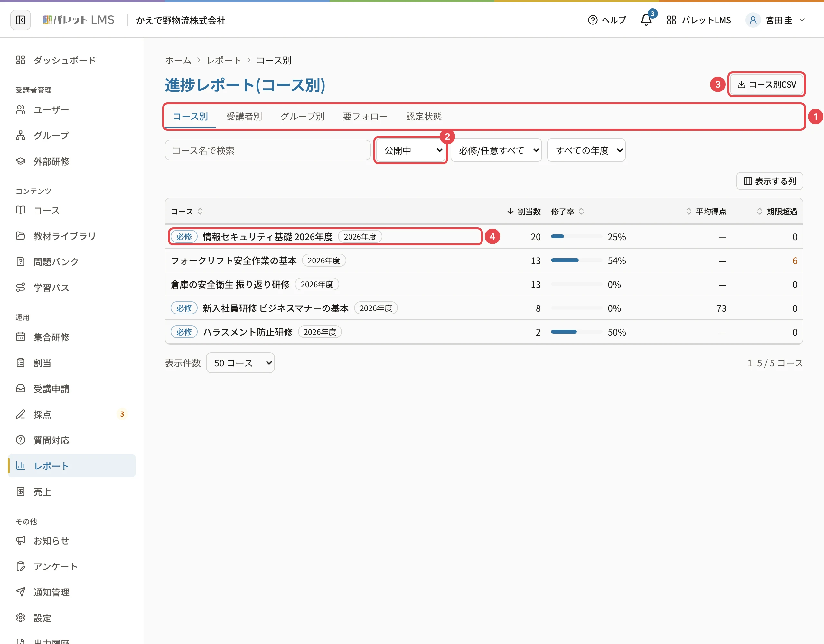The width and height of the screenshot is (824, 644).
Task: Click the コース名で検索 search field
Action: (267, 150)
